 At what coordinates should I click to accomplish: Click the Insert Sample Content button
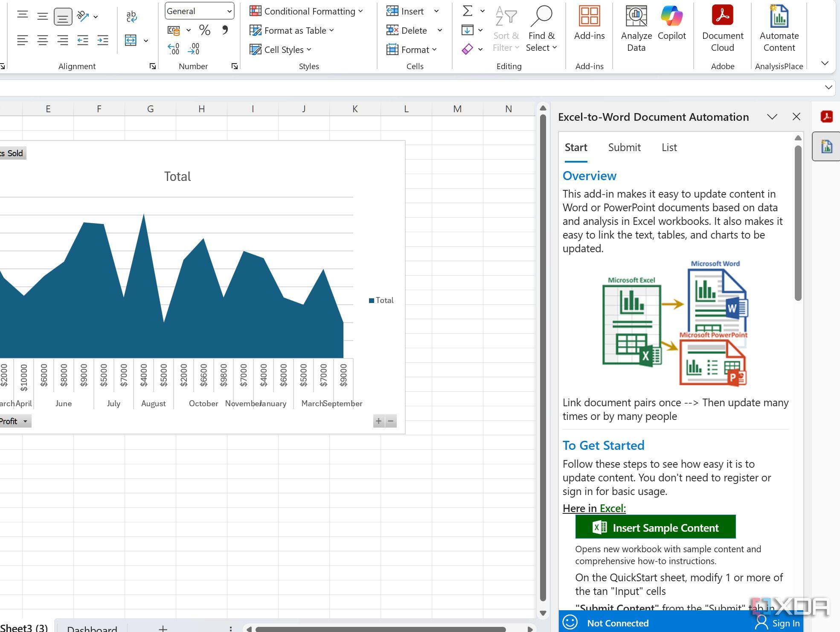click(x=656, y=527)
